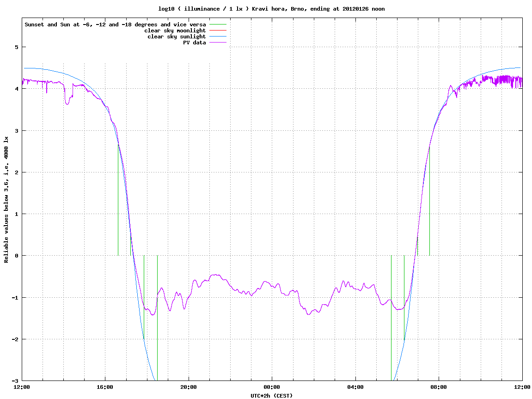Click x-axis label 20:00

pyautogui.click(x=189, y=387)
